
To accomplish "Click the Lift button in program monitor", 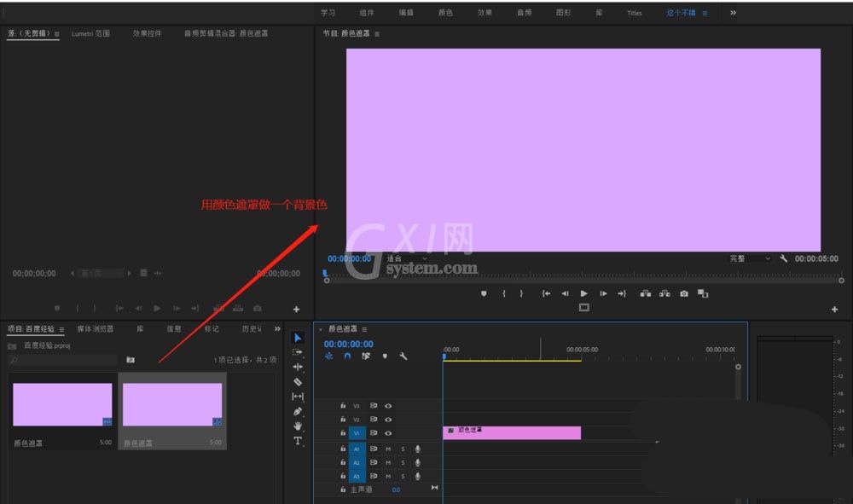I will pos(645,293).
